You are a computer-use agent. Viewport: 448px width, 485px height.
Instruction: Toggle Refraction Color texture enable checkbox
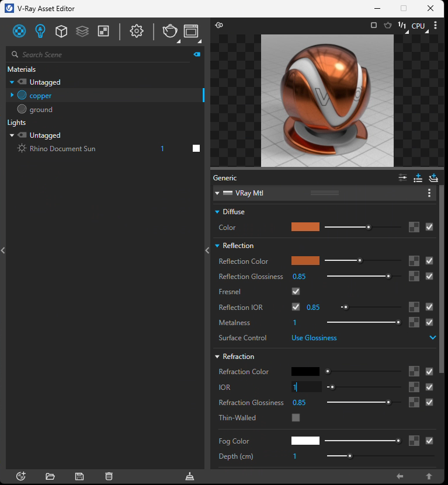[x=429, y=371]
